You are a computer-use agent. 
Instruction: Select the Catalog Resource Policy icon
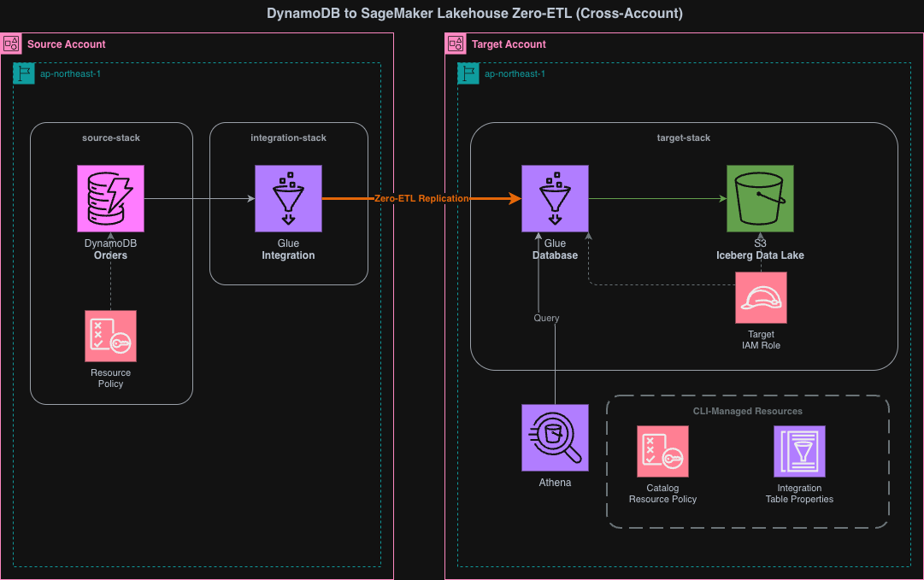(x=662, y=451)
